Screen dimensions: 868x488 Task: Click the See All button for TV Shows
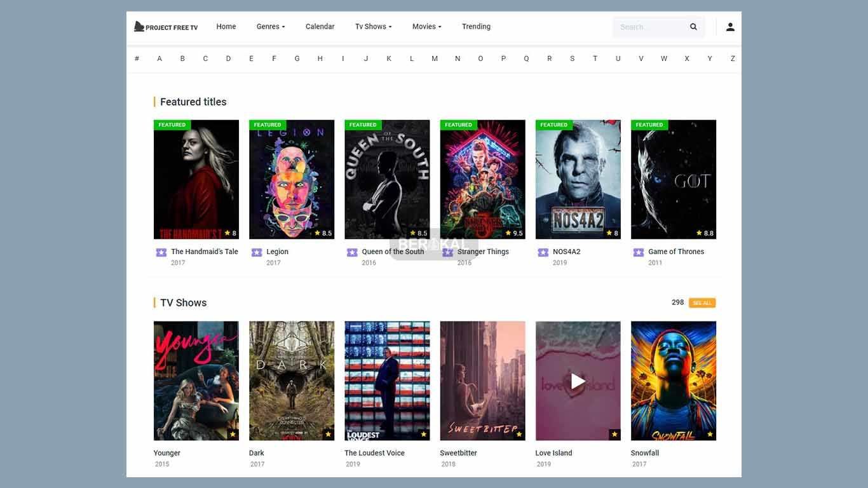pos(702,303)
